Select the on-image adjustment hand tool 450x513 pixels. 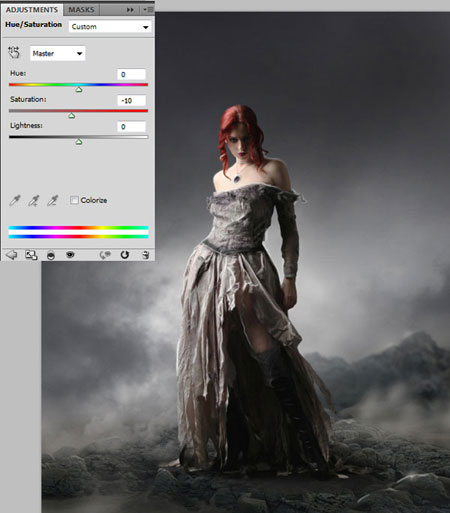click(x=14, y=53)
